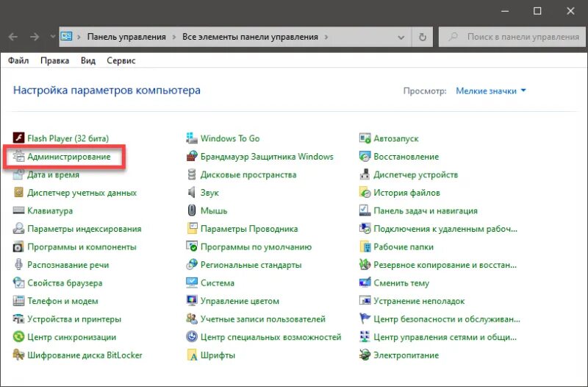
Task: Click the Система monitor icon
Action: point(192,283)
